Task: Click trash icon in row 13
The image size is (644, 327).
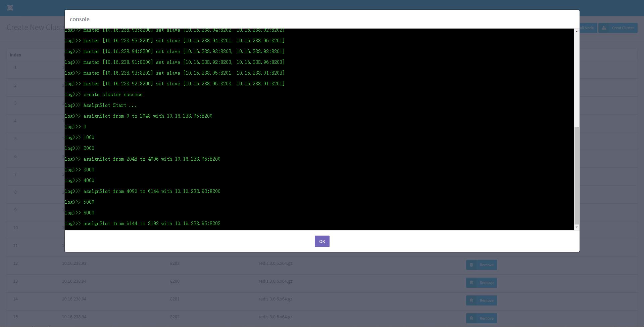Action: [x=471, y=283]
